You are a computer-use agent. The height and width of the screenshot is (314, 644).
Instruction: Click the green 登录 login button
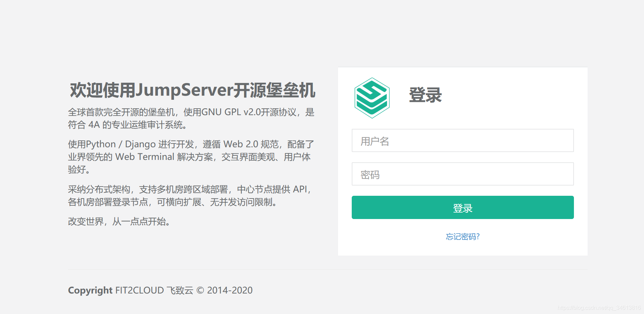[462, 207]
